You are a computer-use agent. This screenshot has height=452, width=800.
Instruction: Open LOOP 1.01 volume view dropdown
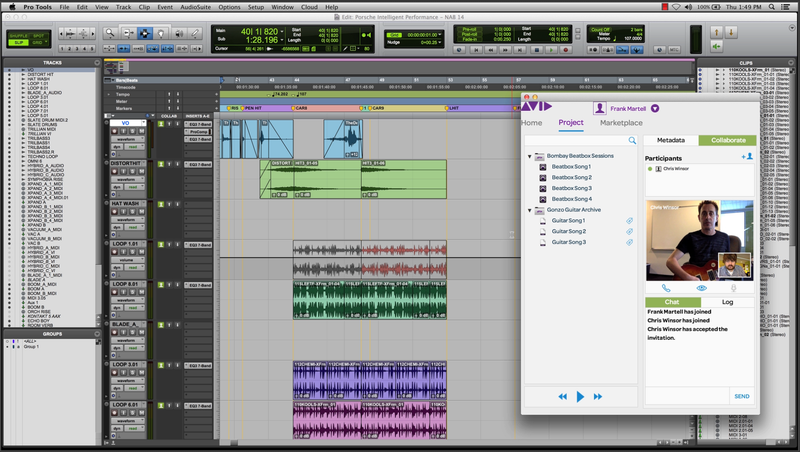tap(127, 260)
